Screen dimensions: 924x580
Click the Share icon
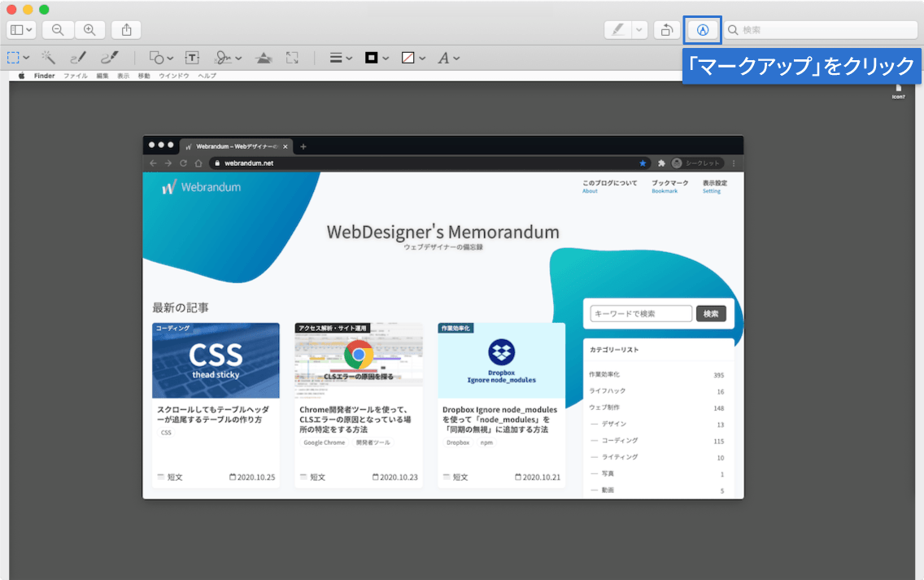(x=125, y=29)
